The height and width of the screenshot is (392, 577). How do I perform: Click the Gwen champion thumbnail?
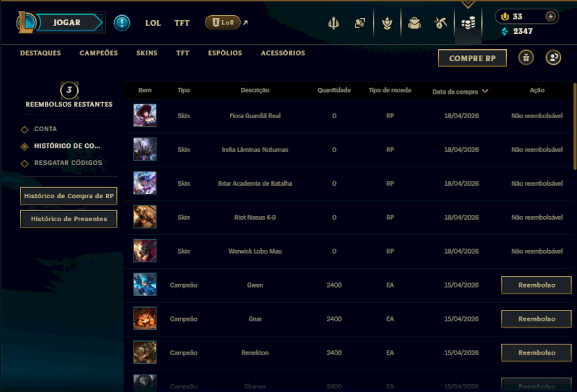tap(145, 284)
